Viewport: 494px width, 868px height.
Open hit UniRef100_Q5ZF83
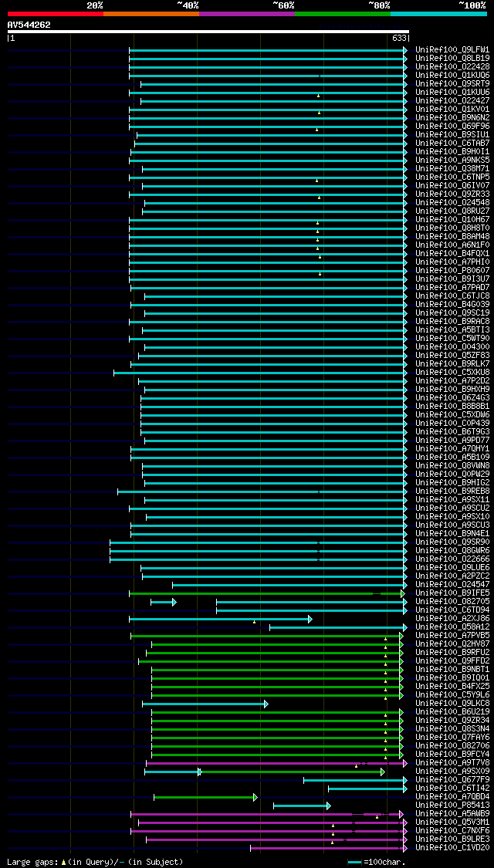[x=452, y=356]
